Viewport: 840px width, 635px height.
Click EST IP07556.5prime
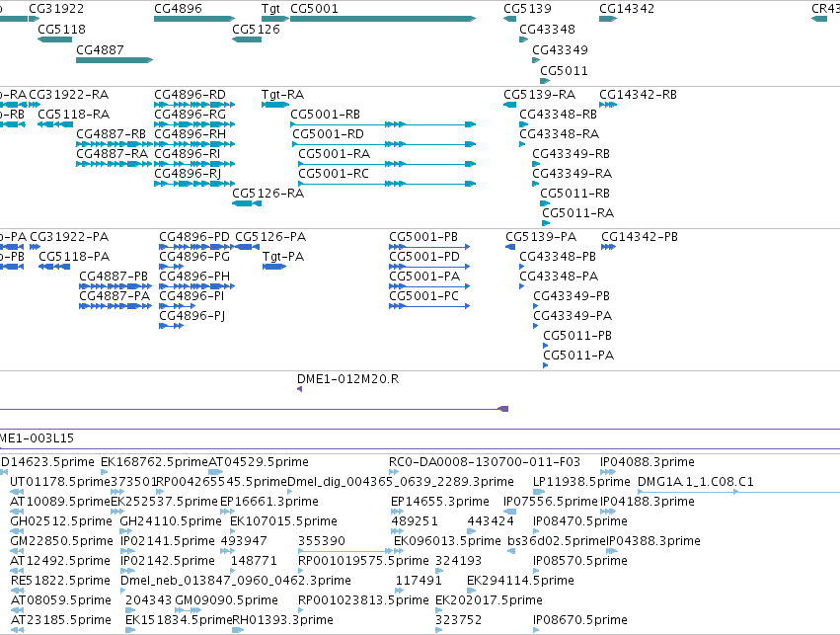[x=550, y=502]
